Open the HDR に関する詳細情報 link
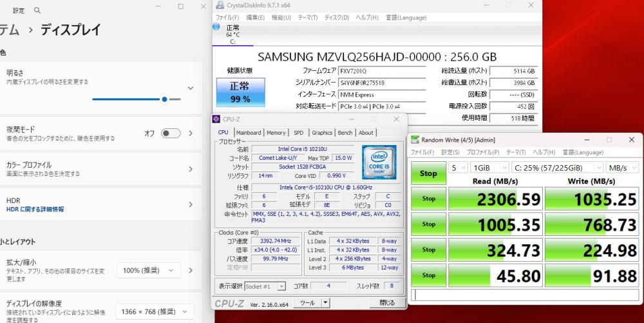Image resolution: width=644 pixels, height=323 pixels. [35, 209]
